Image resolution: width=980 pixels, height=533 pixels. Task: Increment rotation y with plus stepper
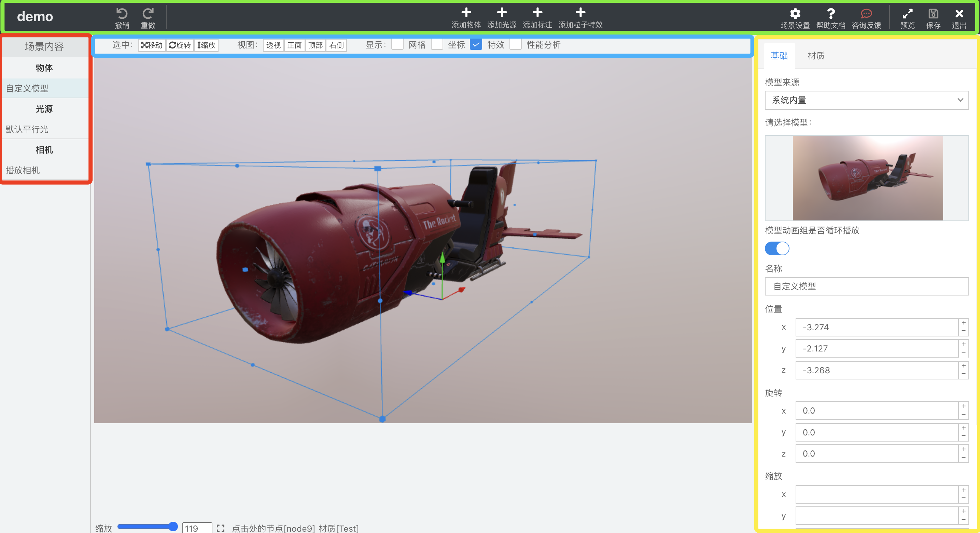pyautogui.click(x=964, y=428)
